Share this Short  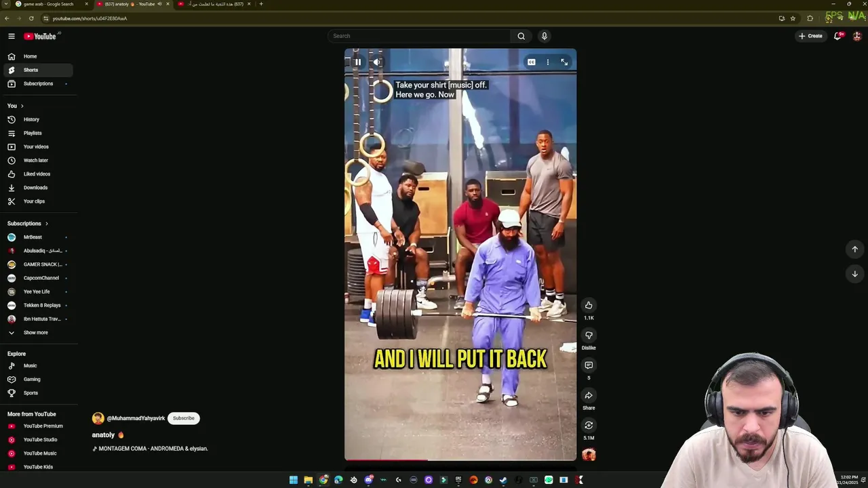click(589, 395)
